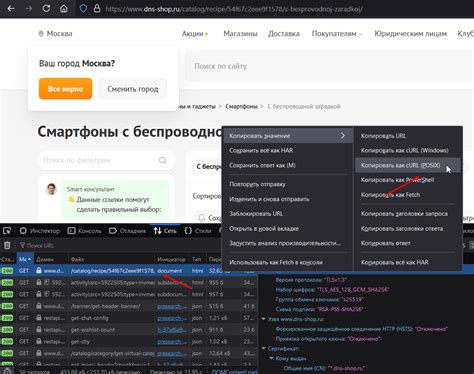This screenshot has width=474, height=374.
Task: Select Использовать как Fetch в консоли
Action: click(288, 262)
